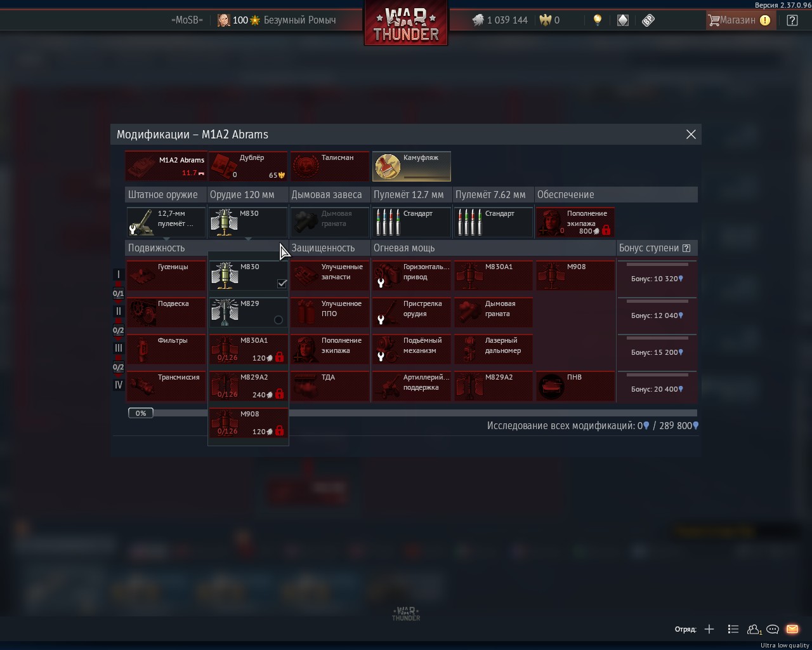Open the list icon near squad
Image resolution: width=812 pixels, height=650 pixels.
733,629
